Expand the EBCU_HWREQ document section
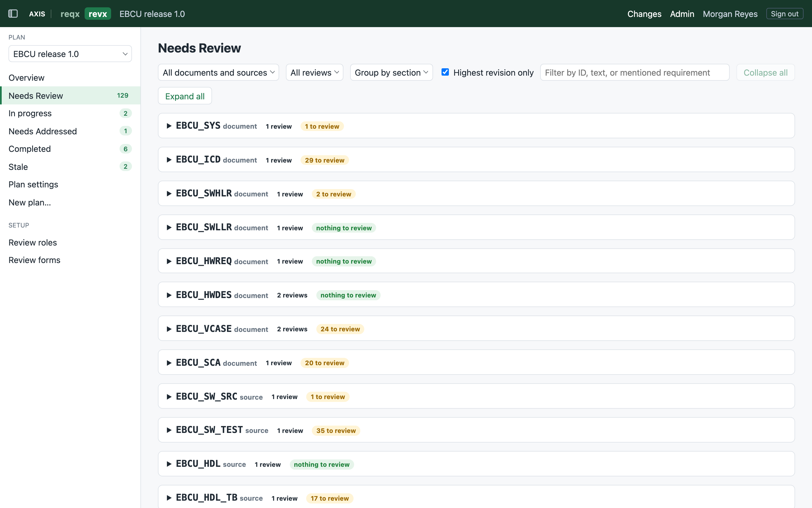812x508 pixels. click(476, 261)
